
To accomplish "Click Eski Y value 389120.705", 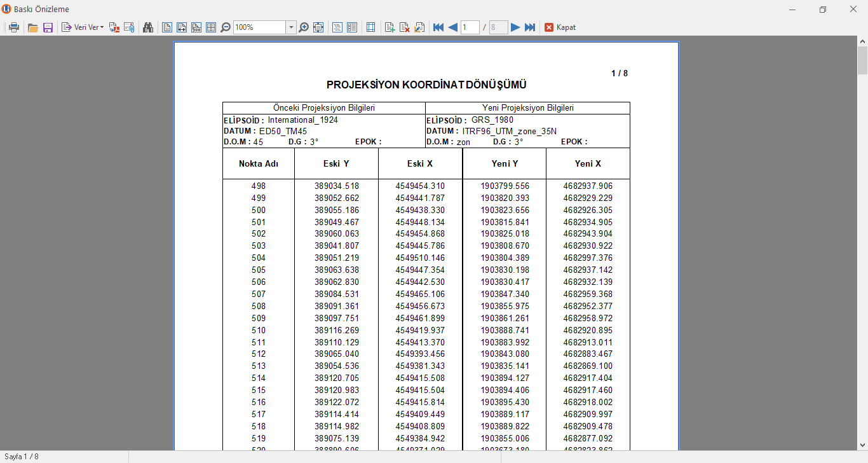I will coord(337,378).
